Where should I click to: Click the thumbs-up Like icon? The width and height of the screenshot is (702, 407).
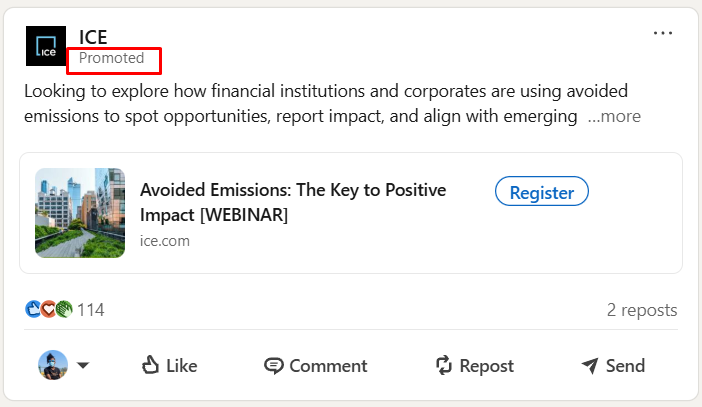150,365
